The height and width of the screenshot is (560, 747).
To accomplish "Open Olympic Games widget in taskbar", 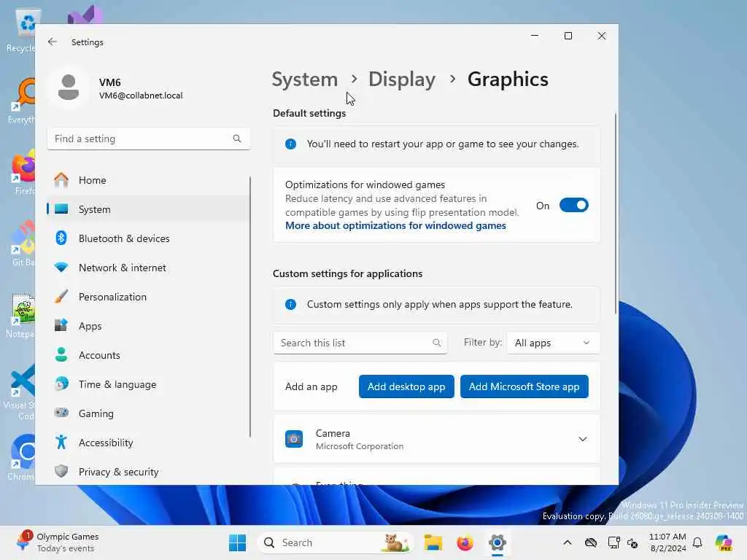I will [58, 542].
